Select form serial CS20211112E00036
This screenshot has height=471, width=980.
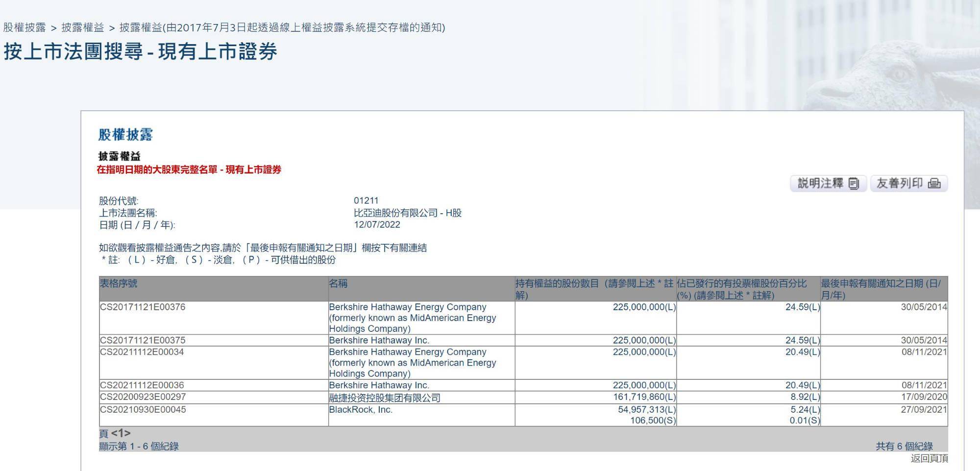(142, 385)
